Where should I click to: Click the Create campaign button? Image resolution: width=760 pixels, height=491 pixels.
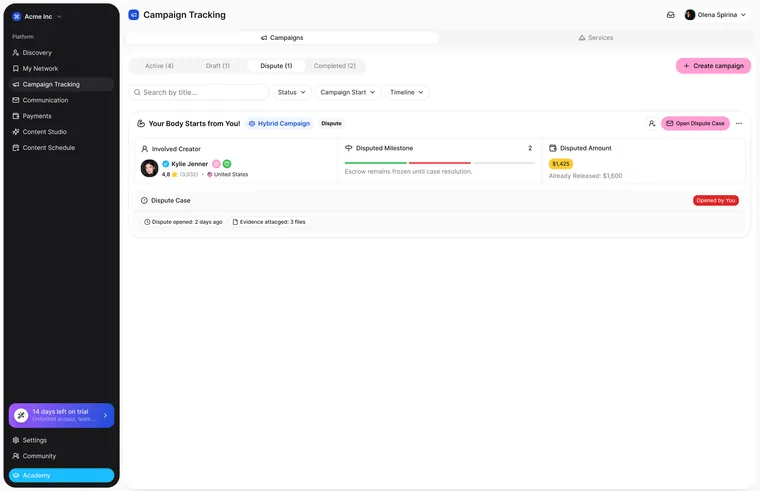click(x=713, y=66)
